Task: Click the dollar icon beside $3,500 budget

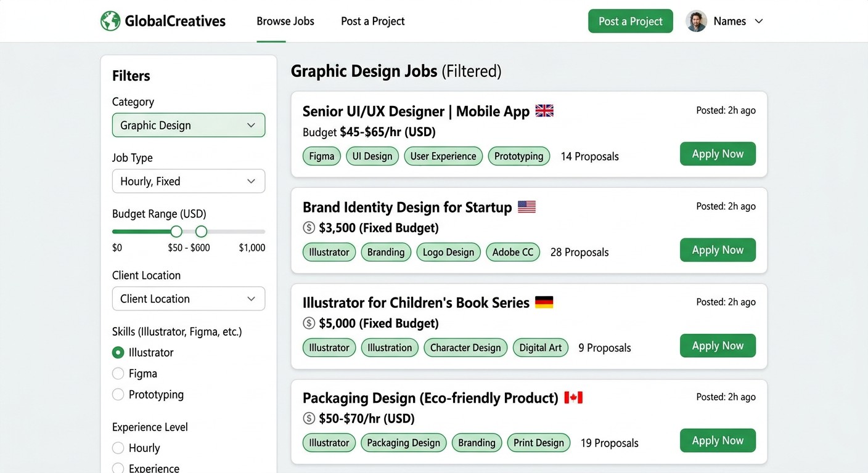Action: 309,228
